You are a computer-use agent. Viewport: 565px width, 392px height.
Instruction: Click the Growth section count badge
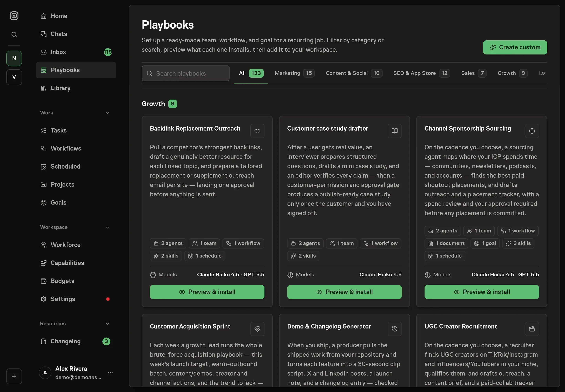(x=173, y=104)
